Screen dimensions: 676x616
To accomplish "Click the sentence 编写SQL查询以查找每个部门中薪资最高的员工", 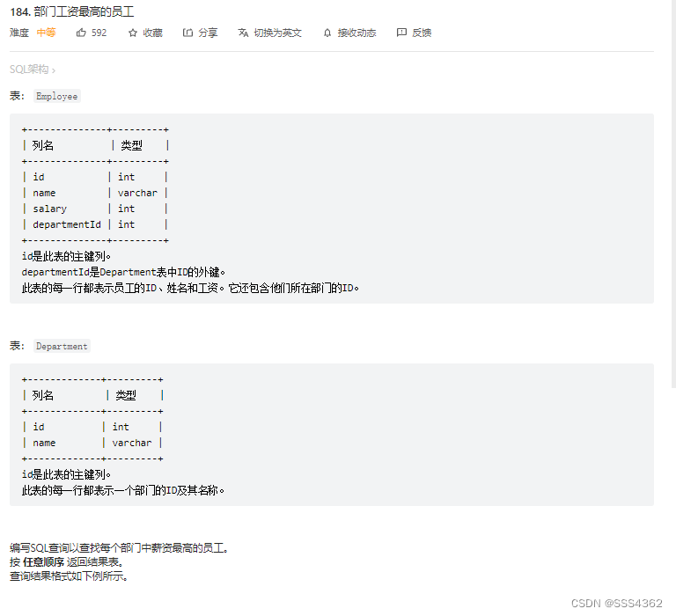I will coord(119,548).
